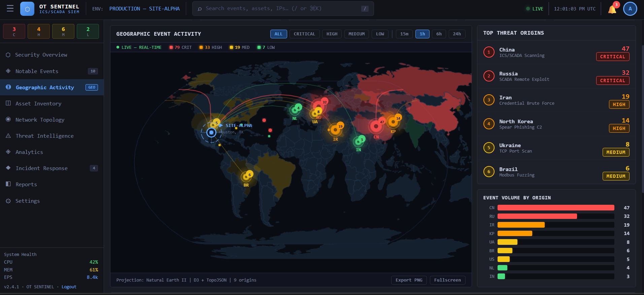
Task: Open the notifications bell
Action: [612, 9]
